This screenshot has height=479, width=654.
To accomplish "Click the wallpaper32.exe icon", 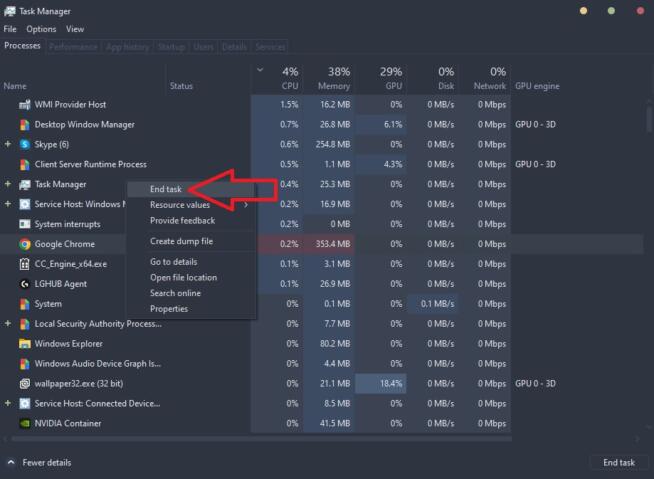I will [x=25, y=383].
